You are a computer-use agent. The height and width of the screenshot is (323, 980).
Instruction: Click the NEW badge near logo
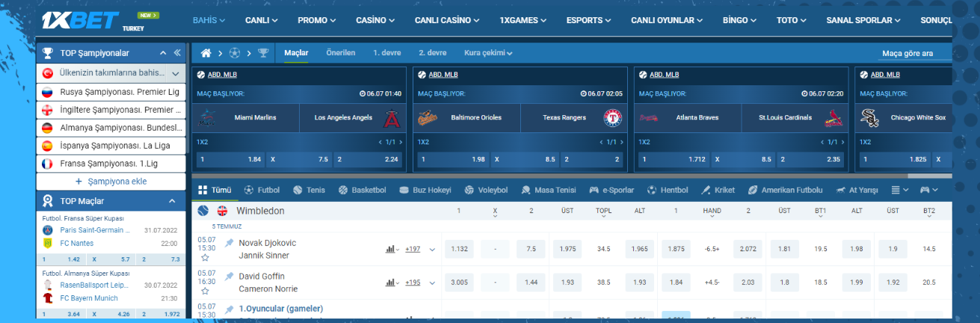(x=148, y=15)
